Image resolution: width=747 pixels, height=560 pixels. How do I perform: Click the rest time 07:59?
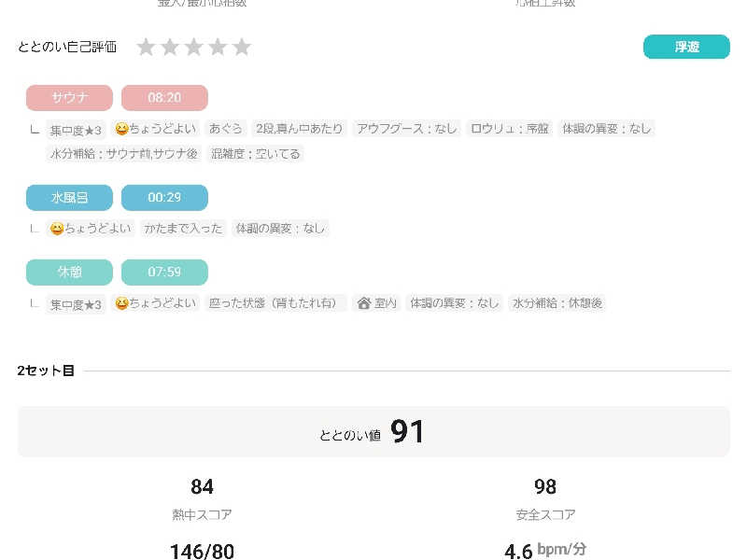click(x=164, y=273)
